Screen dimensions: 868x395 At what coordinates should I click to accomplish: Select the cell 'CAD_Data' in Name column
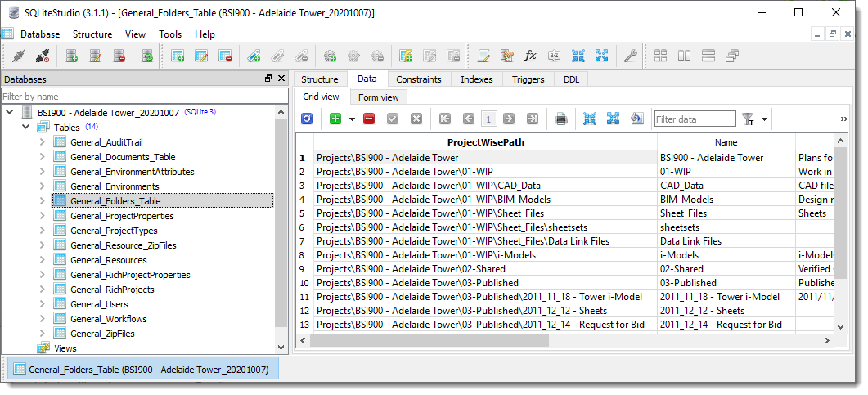[726, 186]
